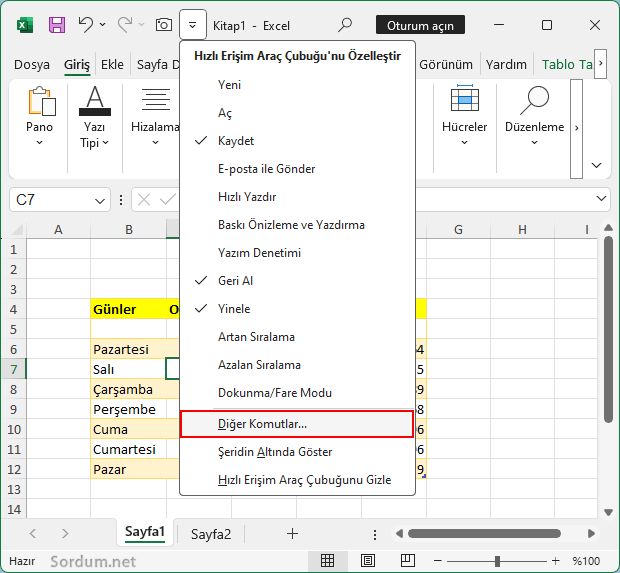620x573 pixels.
Task: Open the Hizalama alignment group
Action: (155, 116)
